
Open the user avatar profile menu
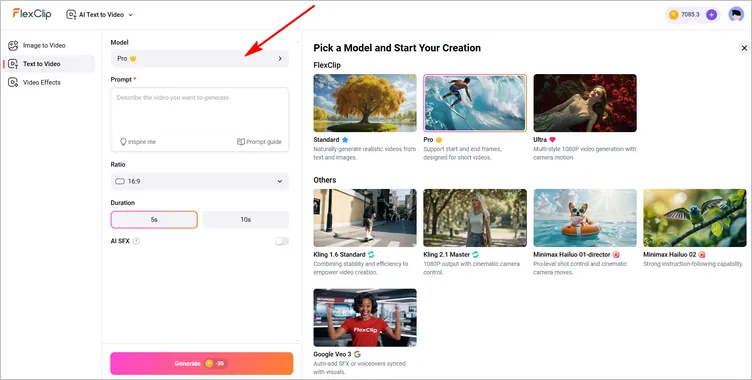pos(736,14)
